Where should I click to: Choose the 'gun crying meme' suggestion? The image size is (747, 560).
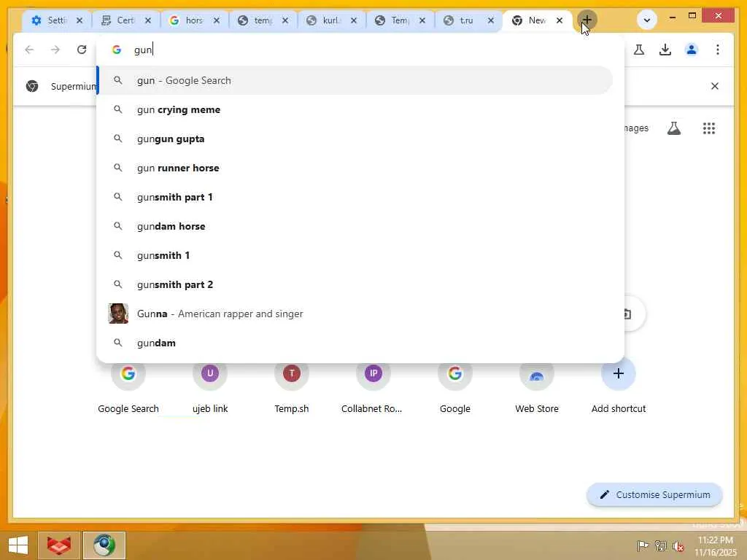click(x=355, y=109)
